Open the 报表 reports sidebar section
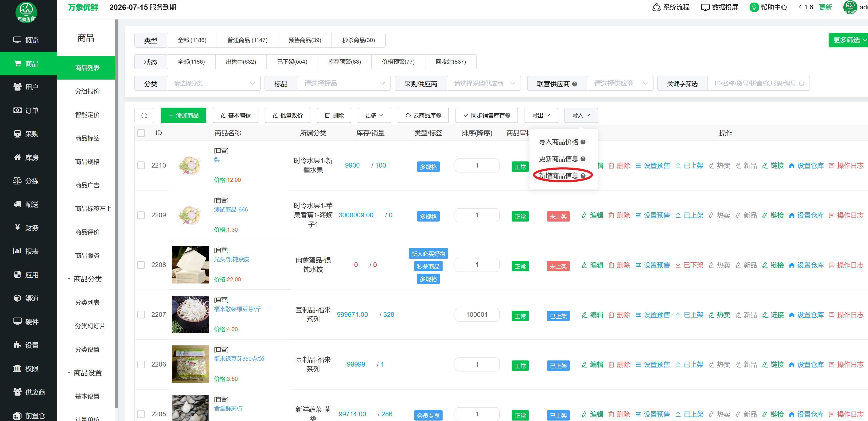868x421 pixels. [28, 251]
